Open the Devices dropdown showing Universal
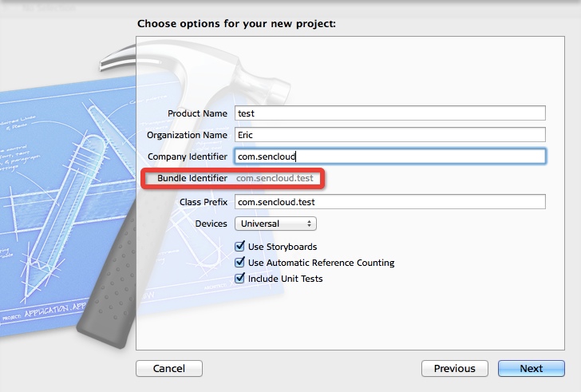The width and height of the screenshot is (581, 392). click(275, 224)
